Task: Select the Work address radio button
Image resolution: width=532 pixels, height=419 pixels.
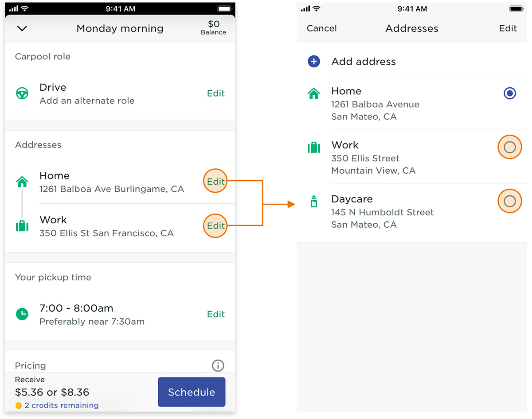Action: (x=510, y=147)
